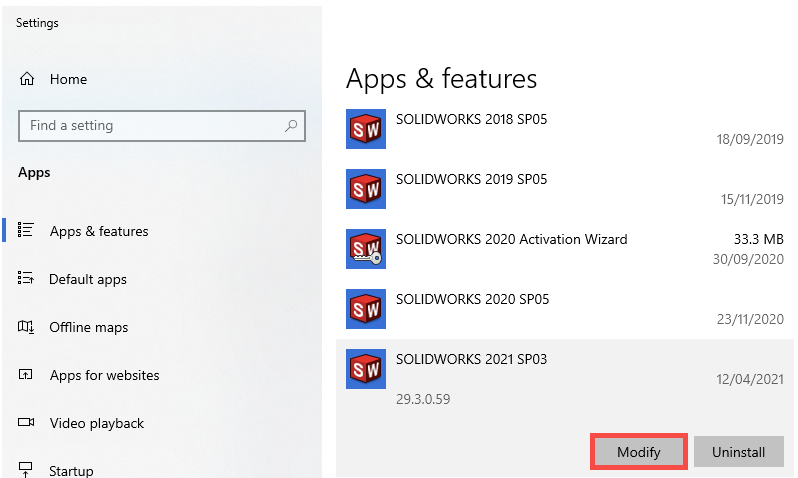Click the SOLIDWORKS 2021 SP03 app icon
Screen dimensions: 798x478
click(x=365, y=369)
